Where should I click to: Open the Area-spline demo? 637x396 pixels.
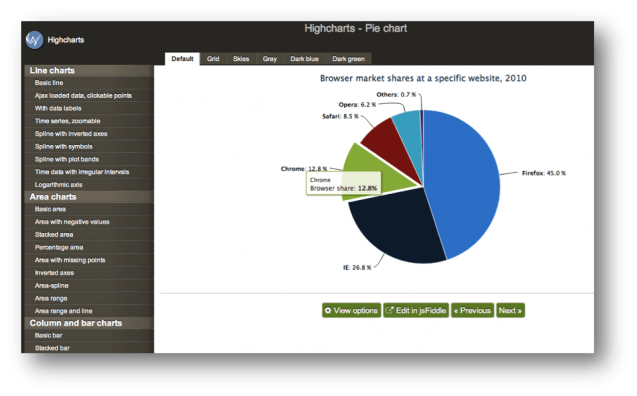(x=89, y=286)
